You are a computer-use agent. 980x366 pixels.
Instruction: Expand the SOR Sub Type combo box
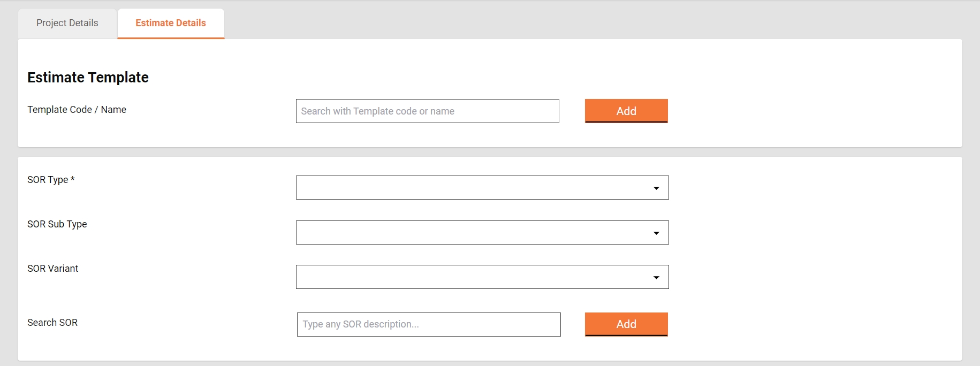tap(471, 233)
